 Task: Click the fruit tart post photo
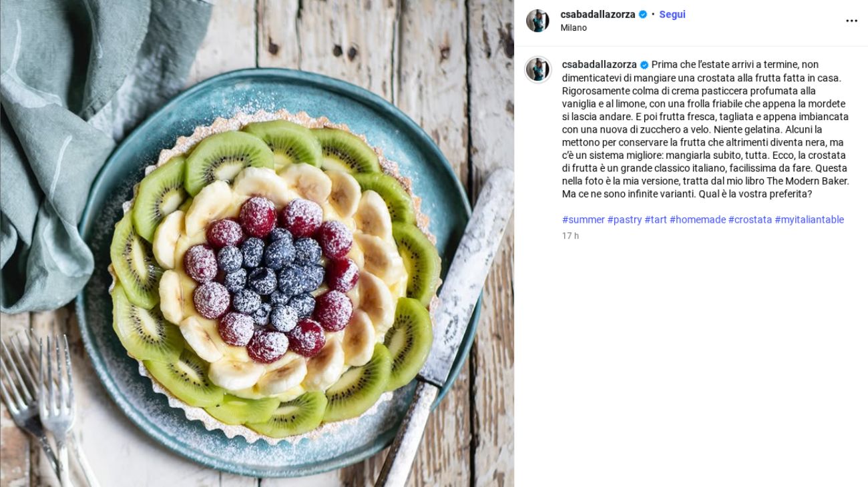click(257, 243)
